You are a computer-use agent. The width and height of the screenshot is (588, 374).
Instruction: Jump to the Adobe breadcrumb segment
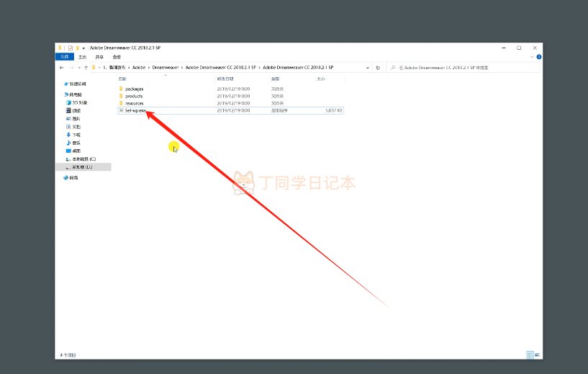pyautogui.click(x=139, y=68)
